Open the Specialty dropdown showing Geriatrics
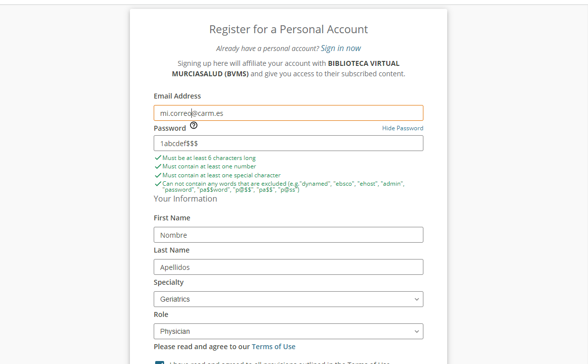Viewport: 588px width, 364px height. [288, 299]
